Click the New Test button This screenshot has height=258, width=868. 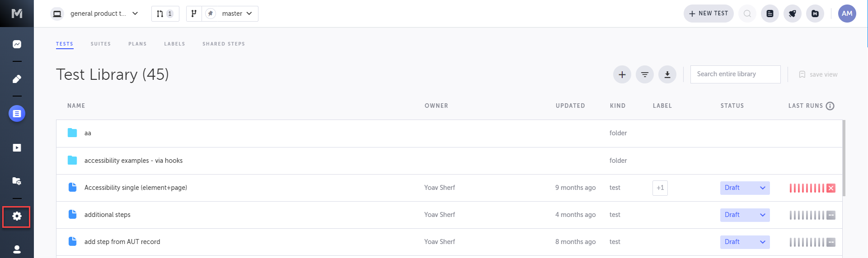(708, 14)
